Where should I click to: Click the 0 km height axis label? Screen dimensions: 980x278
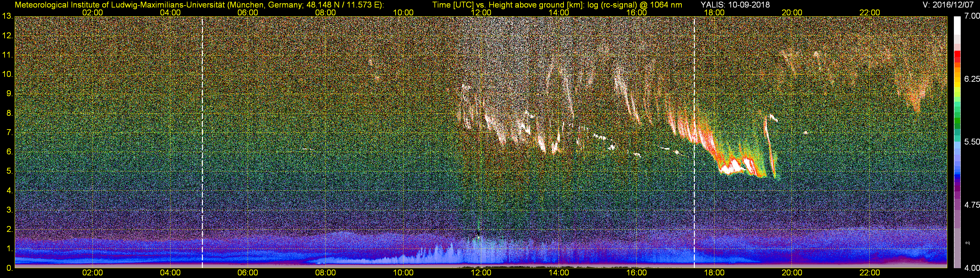[9, 268]
